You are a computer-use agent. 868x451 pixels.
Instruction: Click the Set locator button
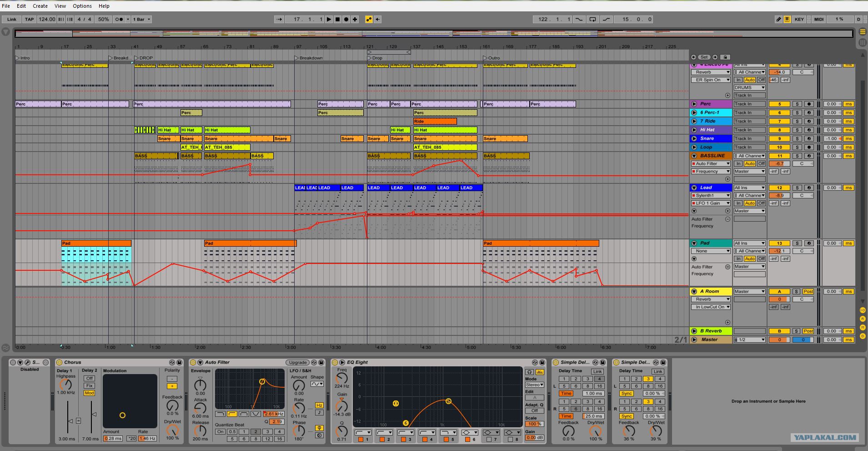(x=704, y=57)
